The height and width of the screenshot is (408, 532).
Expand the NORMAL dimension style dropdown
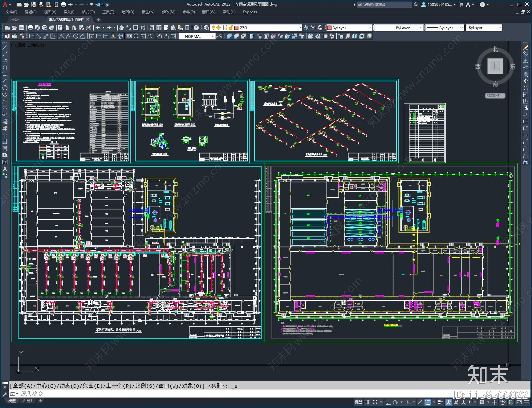click(x=213, y=37)
